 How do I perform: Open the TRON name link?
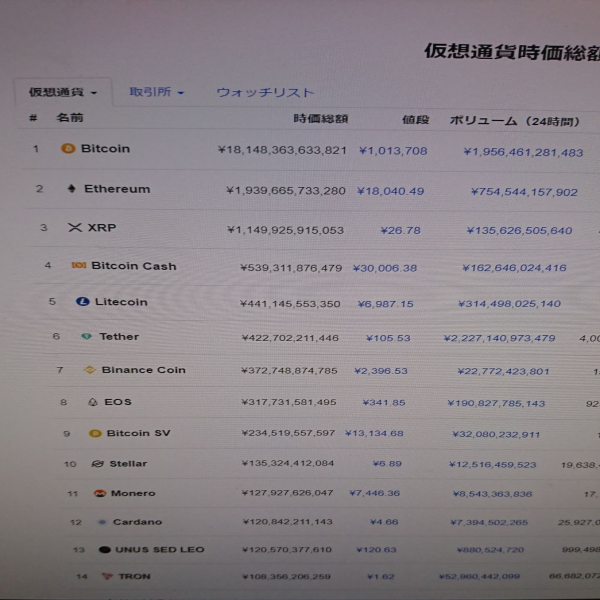point(134,576)
